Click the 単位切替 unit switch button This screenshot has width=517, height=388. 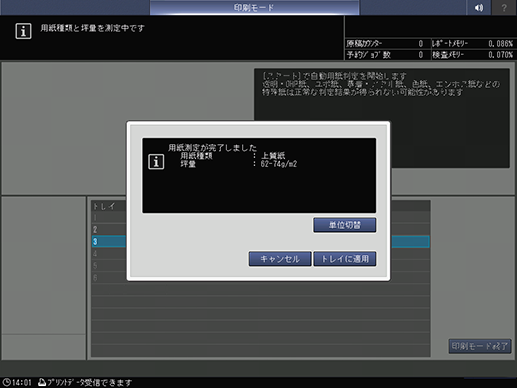345,225
